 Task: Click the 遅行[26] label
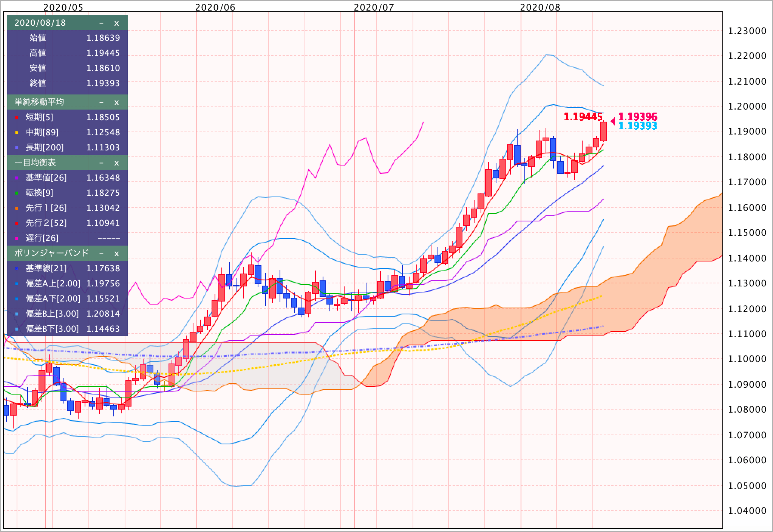coord(42,238)
